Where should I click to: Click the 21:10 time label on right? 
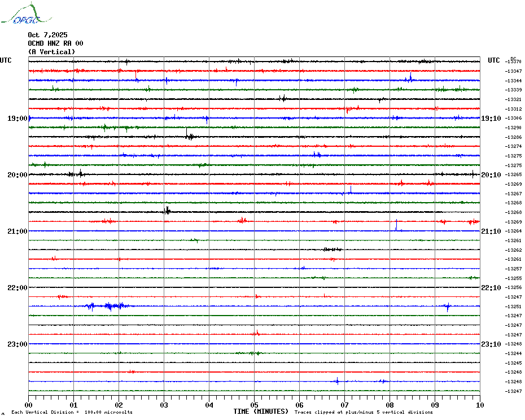tap(491, 231)
